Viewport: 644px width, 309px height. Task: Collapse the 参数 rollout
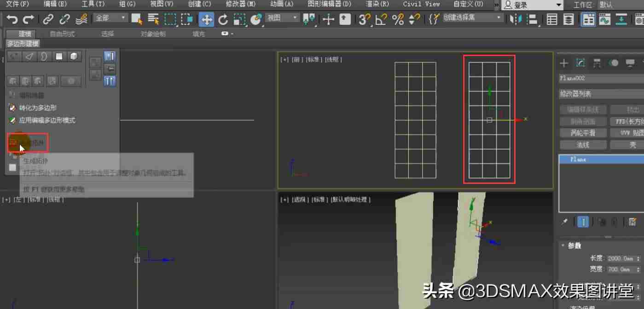coord(563,246)
